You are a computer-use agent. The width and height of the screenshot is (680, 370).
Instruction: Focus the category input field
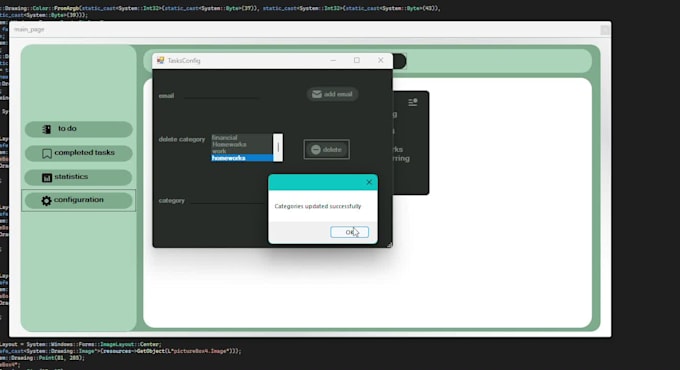[228, 200]
